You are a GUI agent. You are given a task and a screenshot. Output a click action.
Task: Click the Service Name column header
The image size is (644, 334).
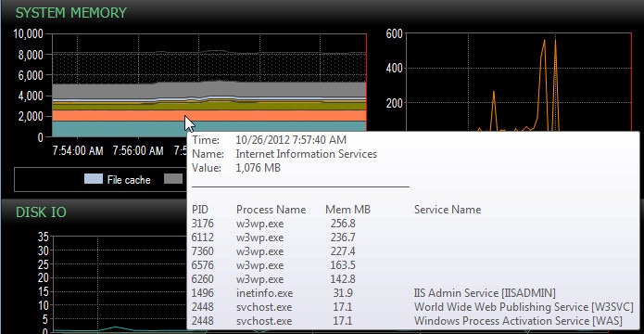pos(448,210)
